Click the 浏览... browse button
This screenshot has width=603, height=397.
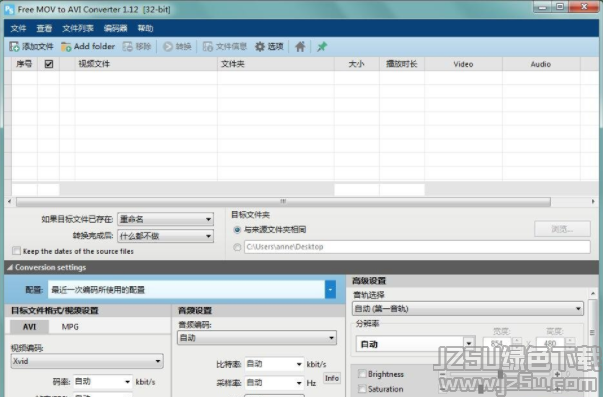[x=562, y=229]
